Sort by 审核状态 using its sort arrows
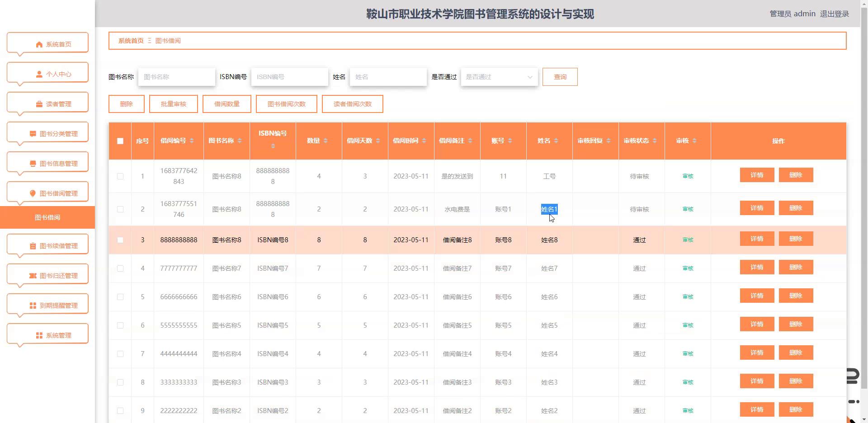 655,141
